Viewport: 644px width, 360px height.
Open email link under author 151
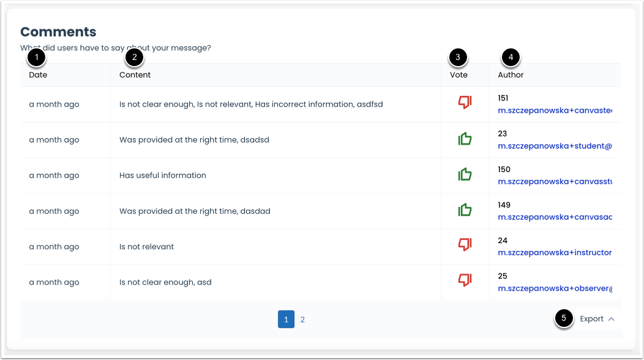coord(555,111)
